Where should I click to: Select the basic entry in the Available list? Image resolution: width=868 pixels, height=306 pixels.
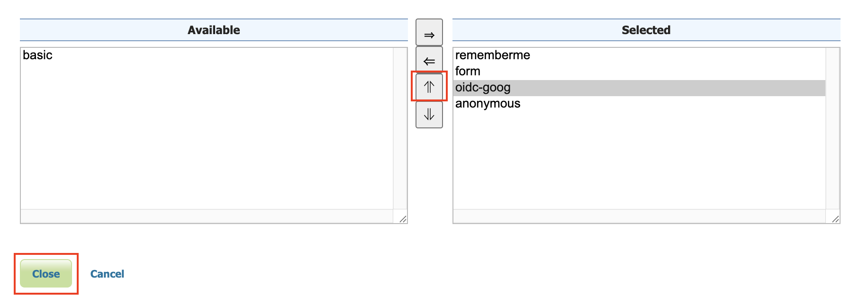pos(38,55)
